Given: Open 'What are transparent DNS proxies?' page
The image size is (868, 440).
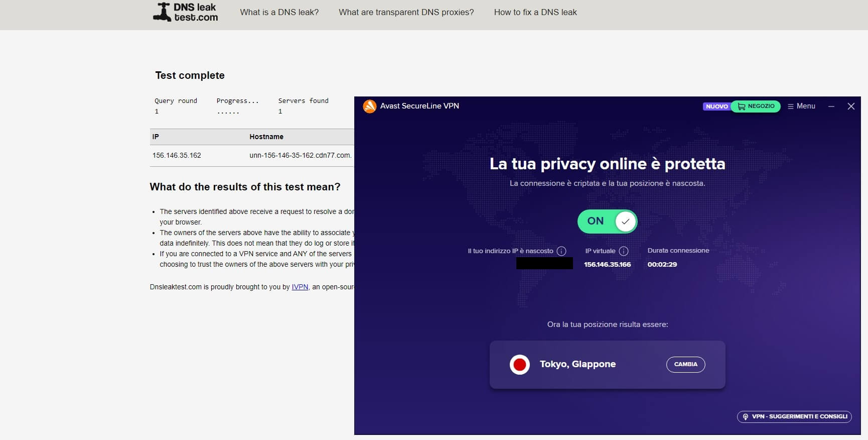Looking at the screenshot, I should pos(406,12).
